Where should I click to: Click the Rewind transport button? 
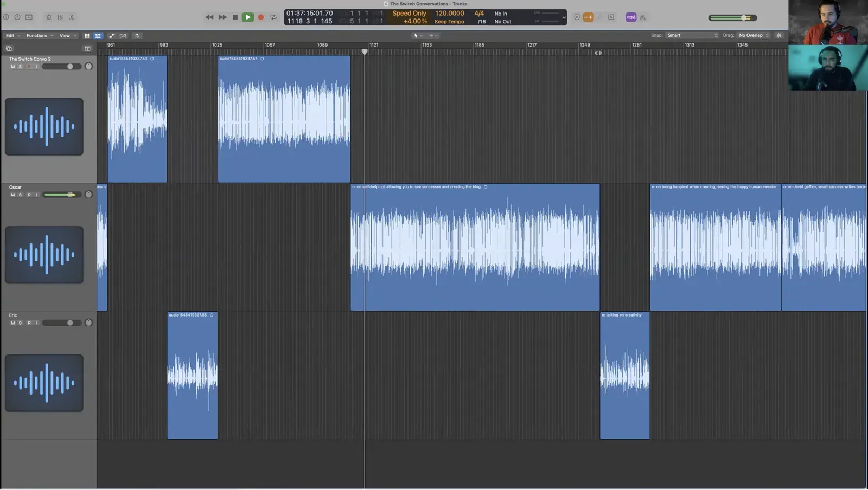209,17
